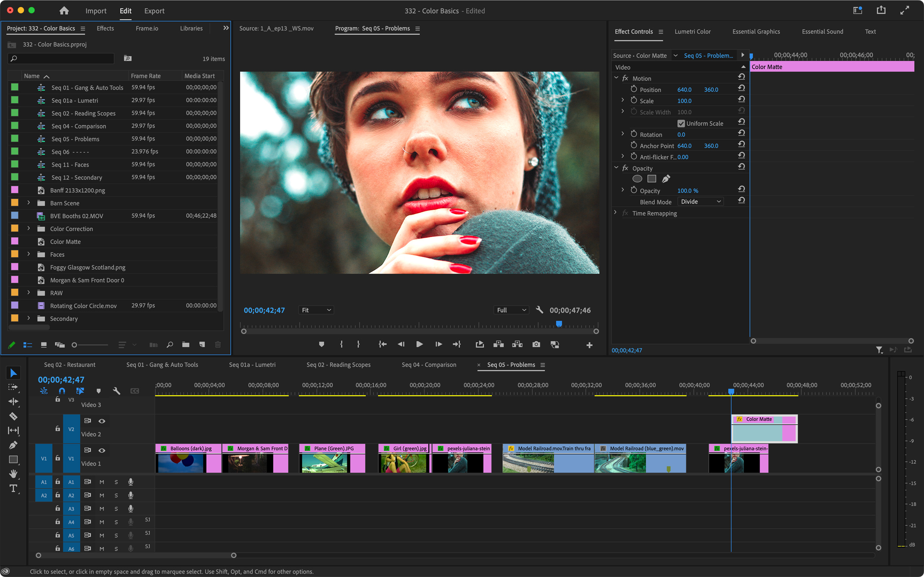
Task: Mute audio track A1
Action: 102,482
